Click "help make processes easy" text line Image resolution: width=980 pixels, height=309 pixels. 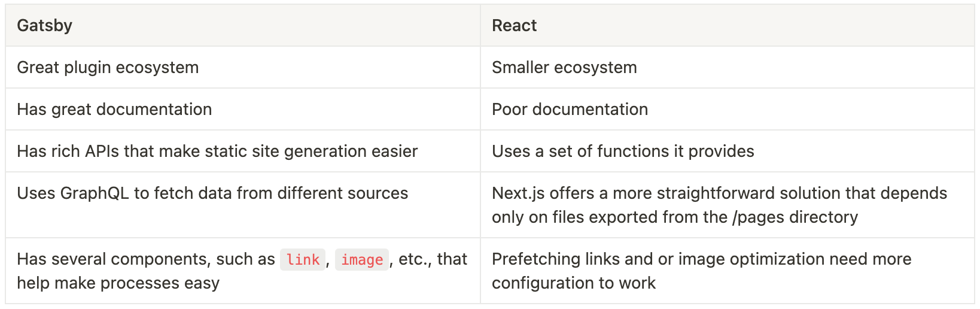point(118,283)
